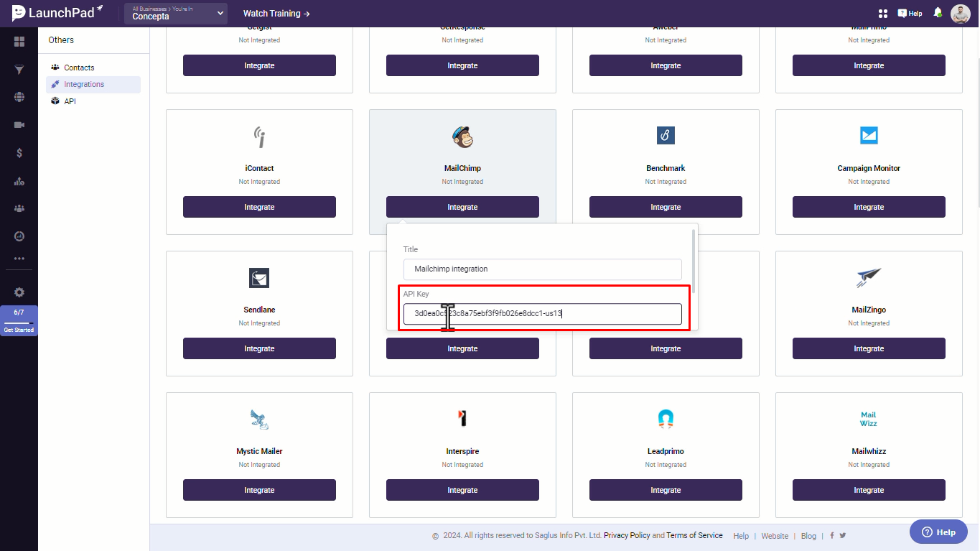Click the Facebook icon in footer
Image resolution: width=980 pixels, height=551 pixels.
832,535
